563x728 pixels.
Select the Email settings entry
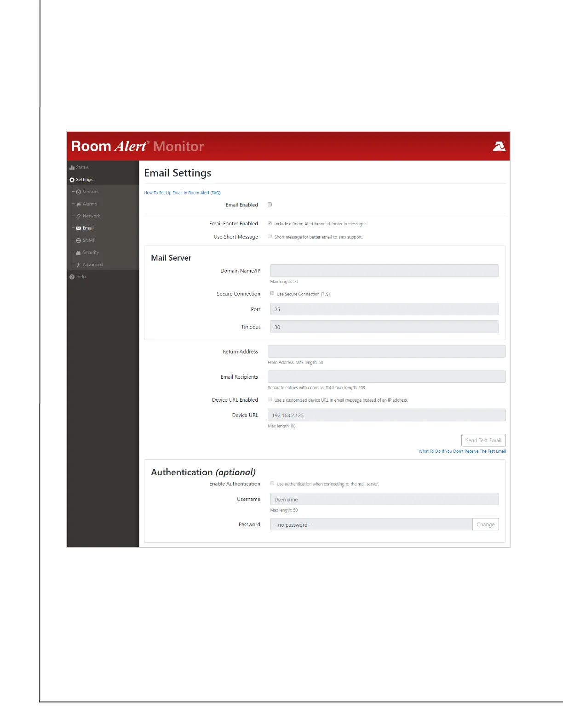[88, 228]
